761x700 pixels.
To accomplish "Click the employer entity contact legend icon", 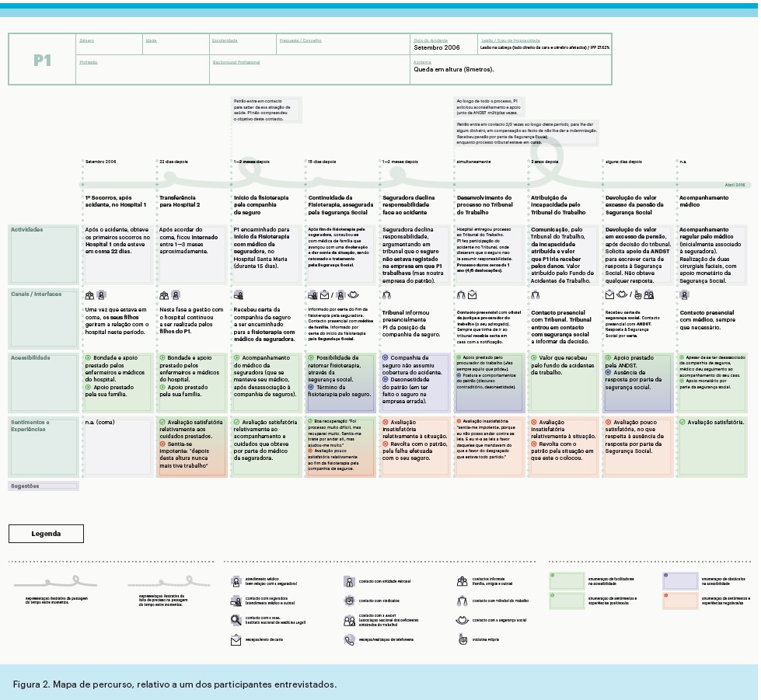I will [350, 581].
